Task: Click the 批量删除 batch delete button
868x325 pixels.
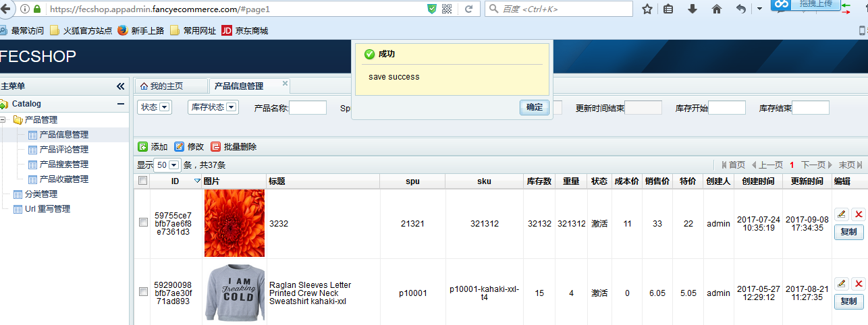Action: pyautogui.click(x=234, y=147)
